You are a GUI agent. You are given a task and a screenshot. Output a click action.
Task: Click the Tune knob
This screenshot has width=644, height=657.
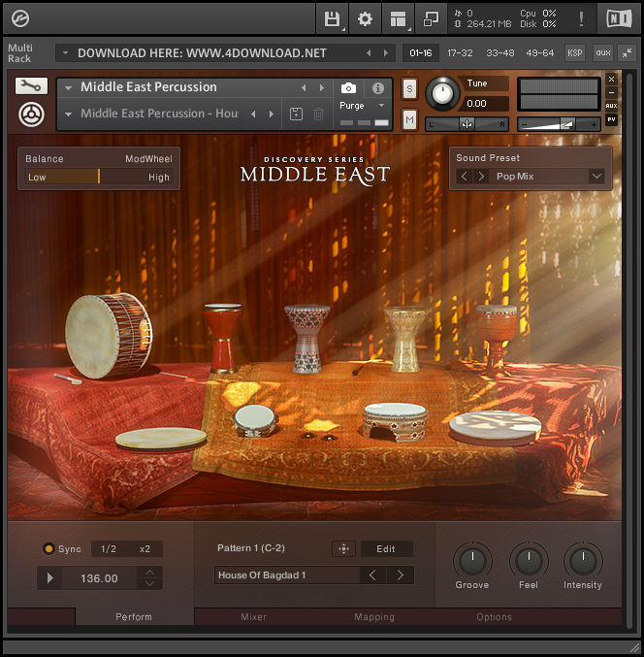click(442, 93)
